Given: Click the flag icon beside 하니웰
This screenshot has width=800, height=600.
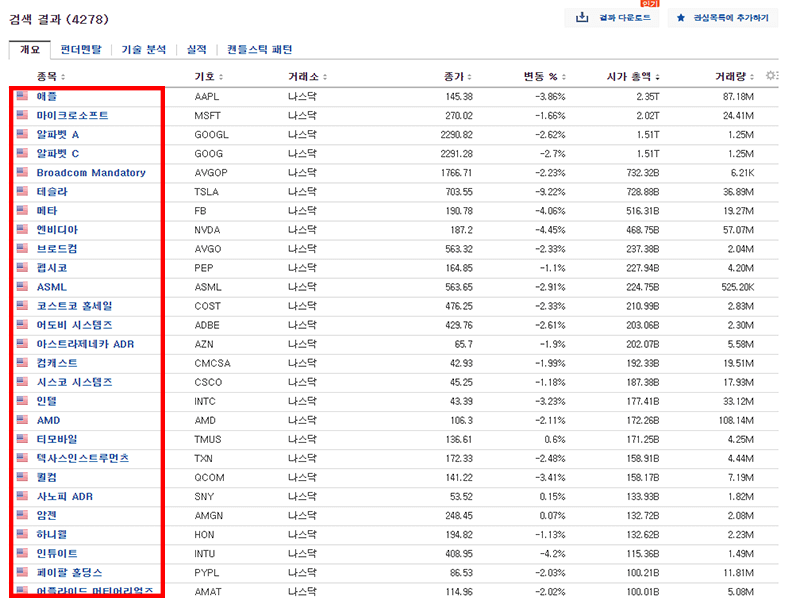Looking at the screenshot, I should [22, 534].
